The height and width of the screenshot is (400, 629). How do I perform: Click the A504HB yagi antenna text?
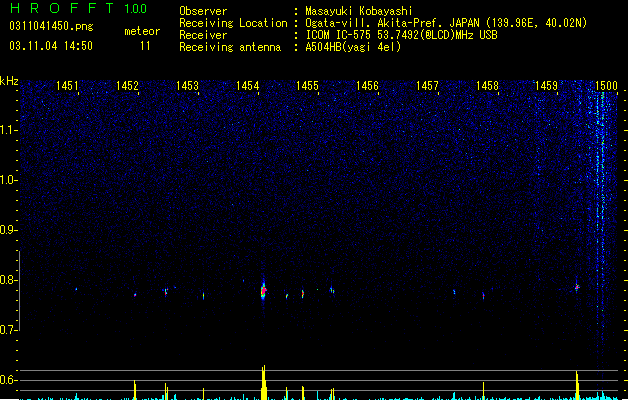[353, 47]
